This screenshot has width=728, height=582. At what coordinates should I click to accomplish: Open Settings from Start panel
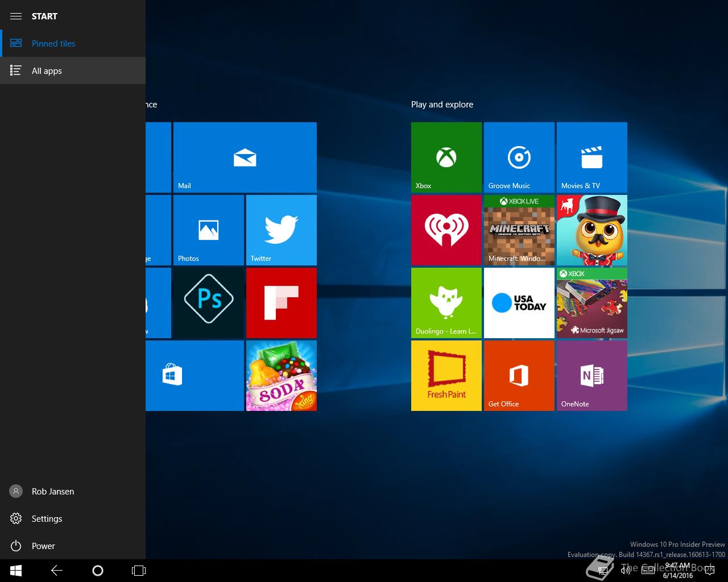pos(73,518)
